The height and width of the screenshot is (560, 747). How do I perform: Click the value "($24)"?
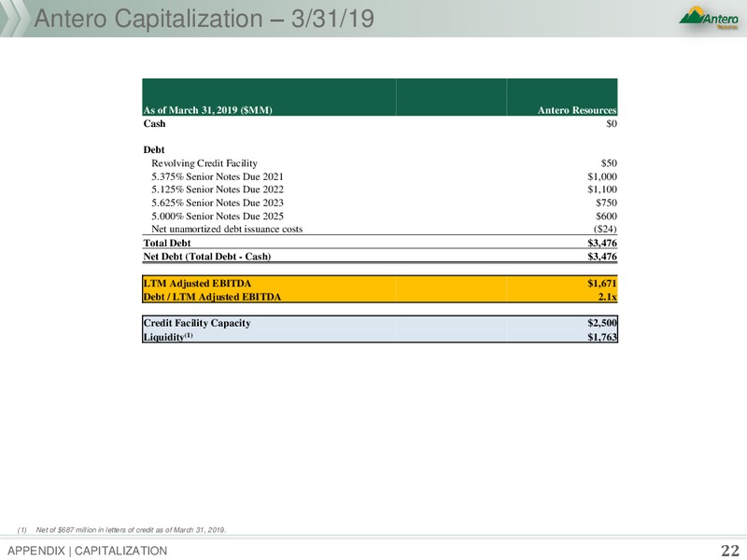pyautogui.click(x=605, y=229)
